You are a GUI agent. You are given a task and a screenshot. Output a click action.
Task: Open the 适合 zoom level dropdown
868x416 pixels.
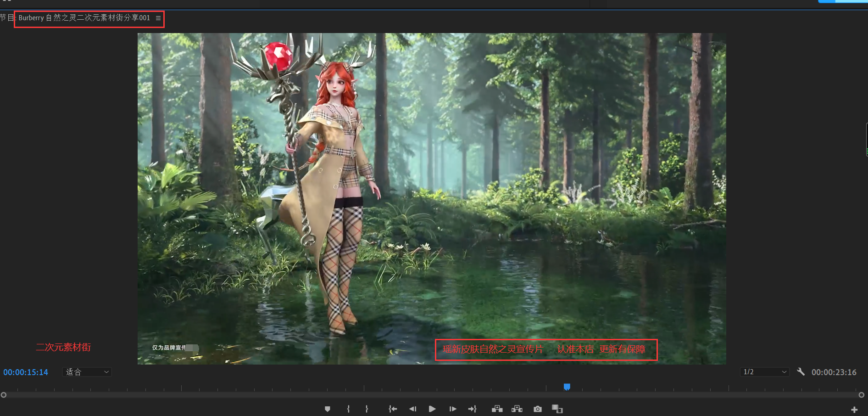tap(87, 372)
